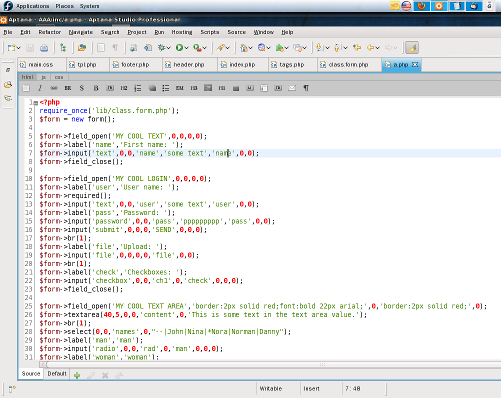Toggle show whitespace characters in main toolbar
Viewport: 501px width, 398px height.
[x=115, y=48]
